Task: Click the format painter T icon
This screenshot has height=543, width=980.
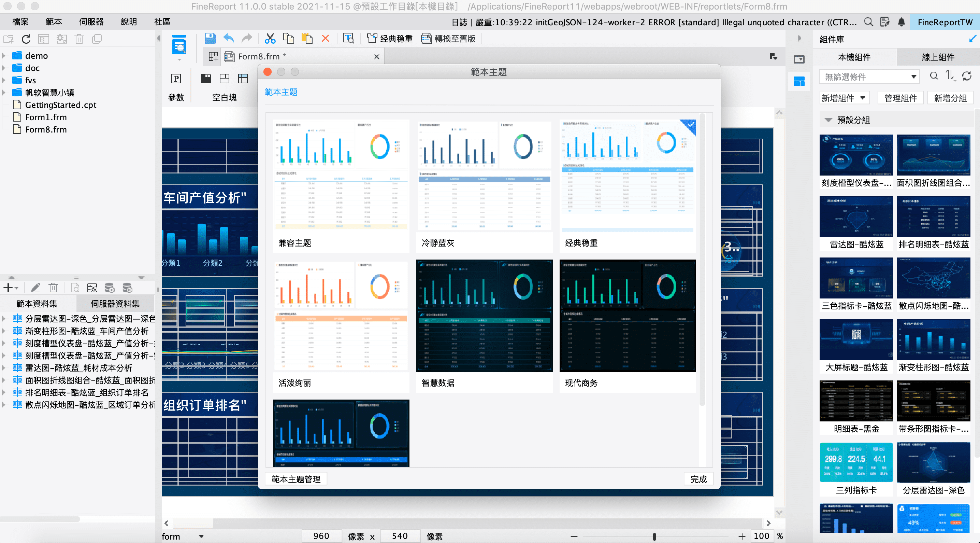Action: (x=348, y=39)
